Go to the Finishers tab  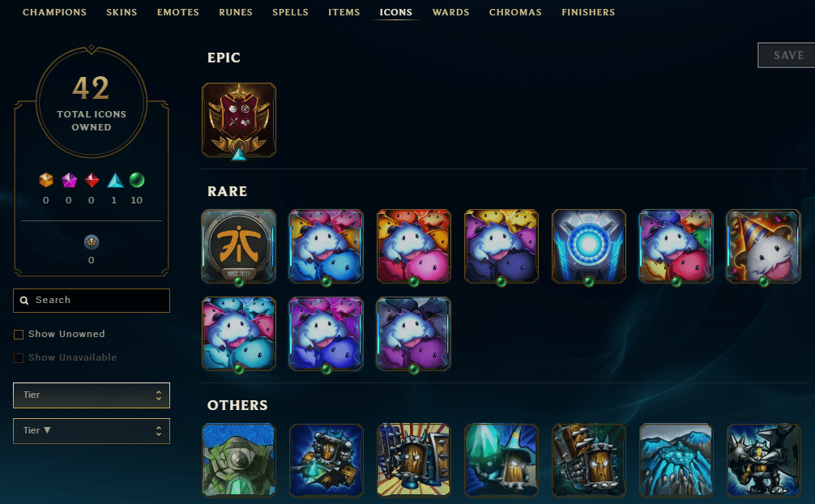pos(588,12)
